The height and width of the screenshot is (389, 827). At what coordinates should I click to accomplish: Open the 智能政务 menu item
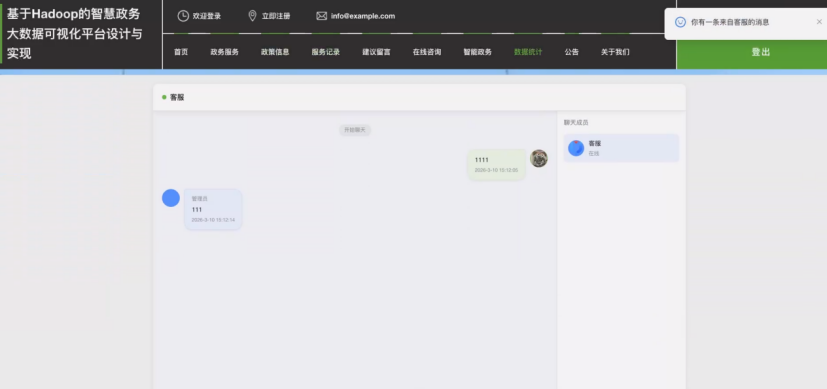[x=478, y=52]
